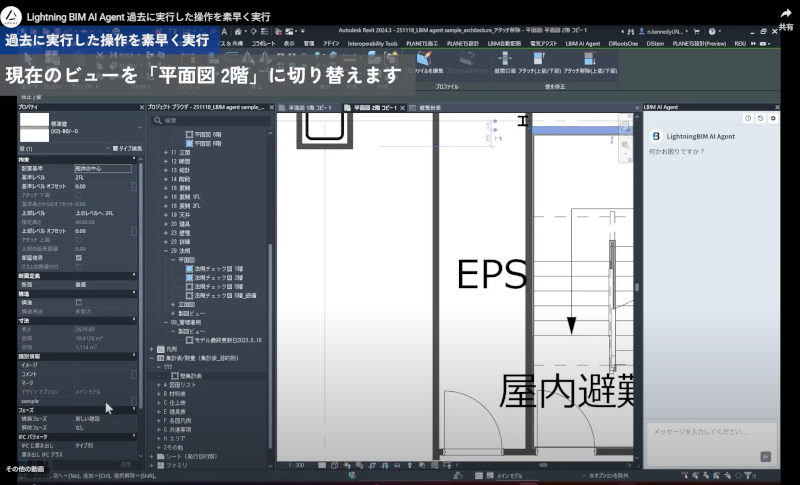
Task: Toggle the 構造 checkbox in properties
Action: tap(80, 301)
